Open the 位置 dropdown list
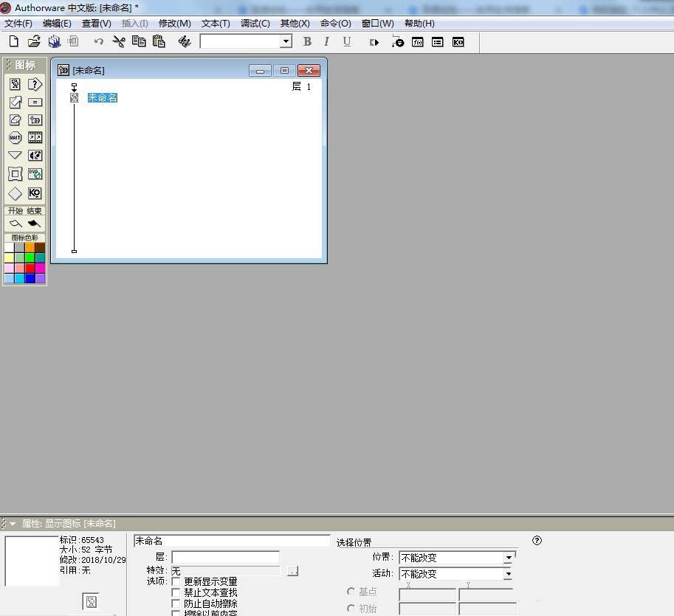The image size is (674, 616). pos(509,558)
